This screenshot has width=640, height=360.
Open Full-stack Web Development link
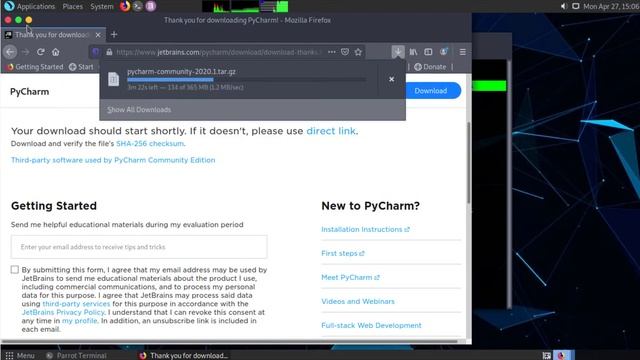point(371,325)
